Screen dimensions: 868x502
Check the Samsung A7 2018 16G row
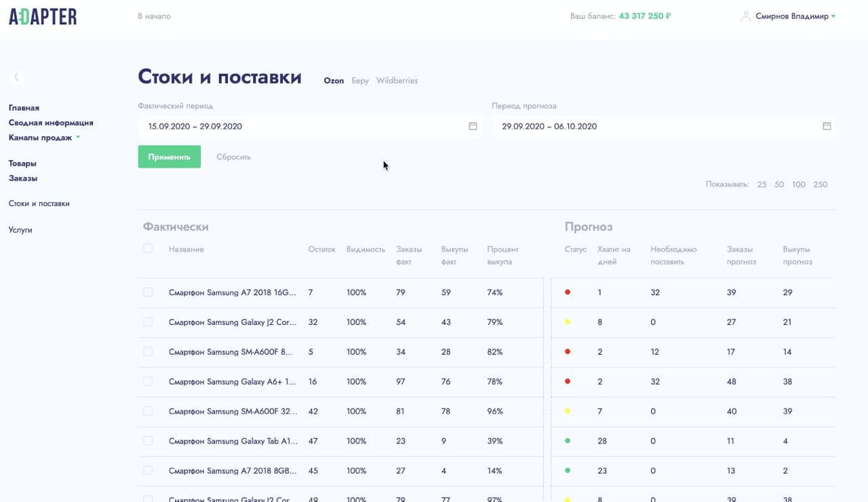(148, 292)
